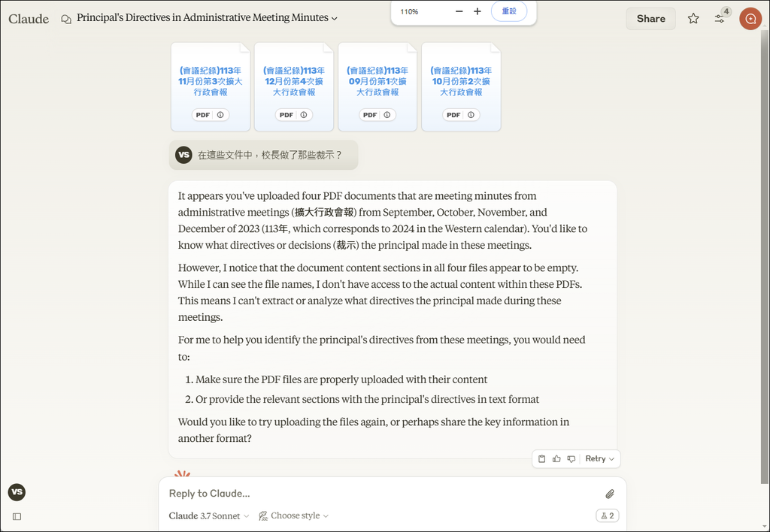Image resolution: width=770 pixels, height=532 pixels.
Task: Click the flask experimental features badge
Action: [x=606, y=515]
